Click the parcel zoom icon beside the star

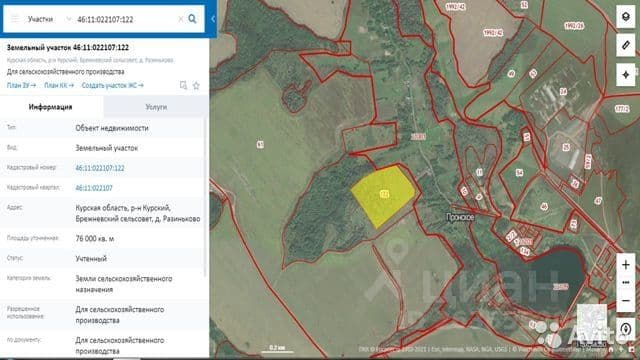coord(183,85)
